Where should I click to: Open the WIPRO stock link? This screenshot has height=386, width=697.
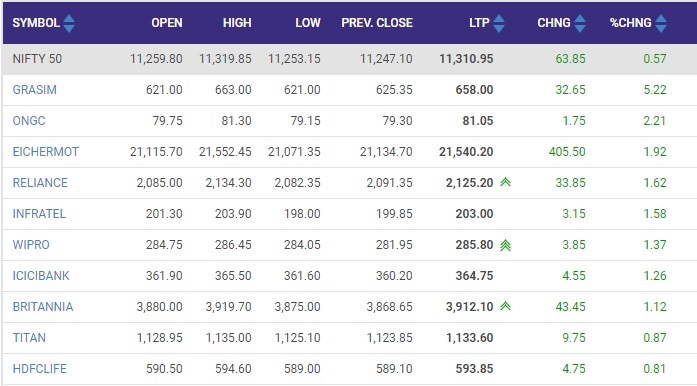[x=31, y=245]
